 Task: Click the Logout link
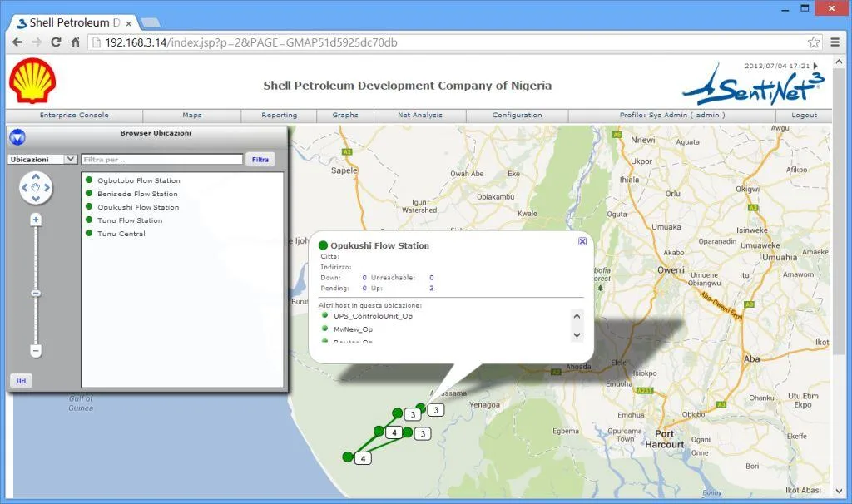[805, 115]
